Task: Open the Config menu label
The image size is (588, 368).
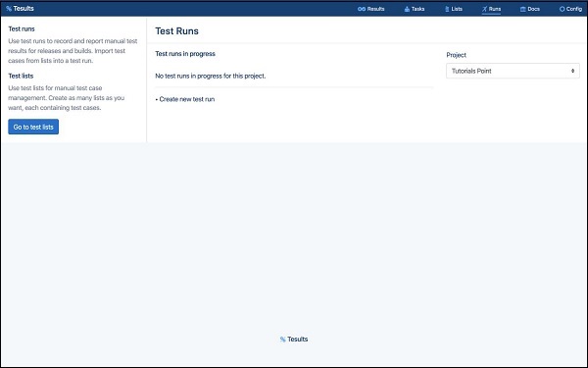Action: point(574,9)
